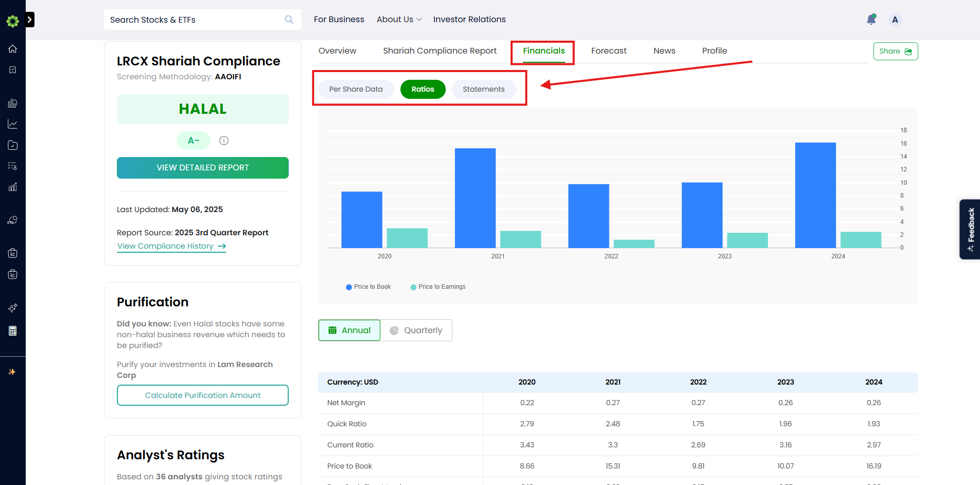Image resolution: width=980 pixels, height=485 pixels.
Task: Open the Financials tab
Action: tap(544, 51)
